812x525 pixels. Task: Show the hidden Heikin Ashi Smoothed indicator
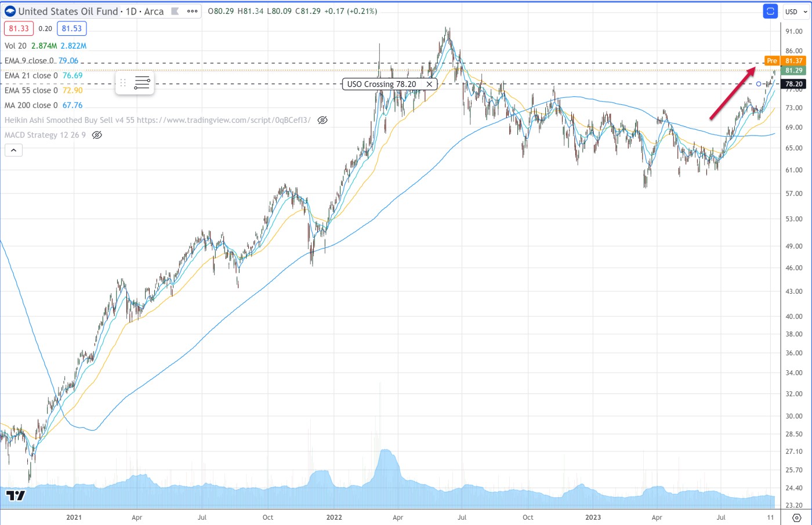322,120
